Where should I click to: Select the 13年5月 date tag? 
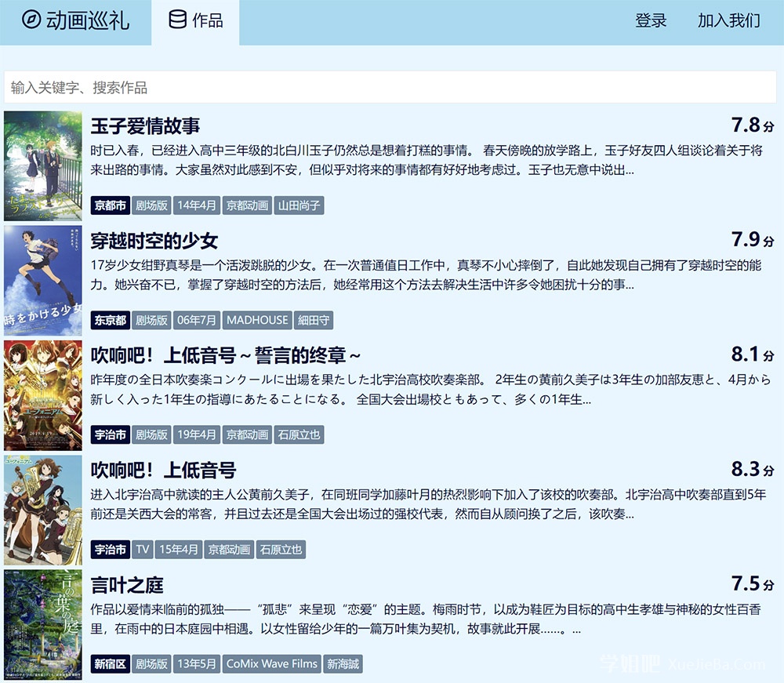click(x=197, y=664)
